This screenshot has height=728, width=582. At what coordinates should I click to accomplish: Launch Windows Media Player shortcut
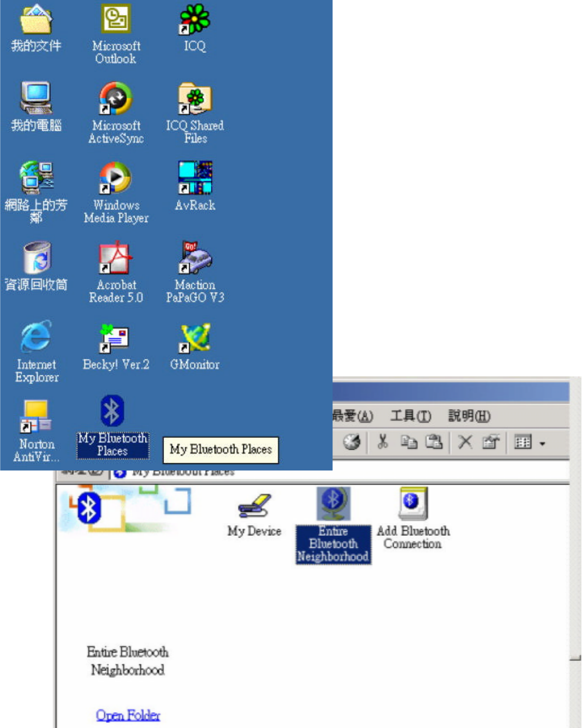[x=116, y=192]
